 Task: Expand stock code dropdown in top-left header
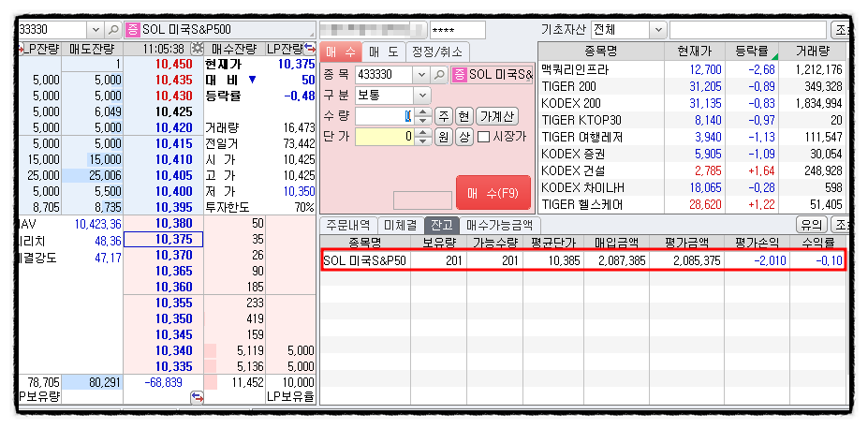(96, 29)
